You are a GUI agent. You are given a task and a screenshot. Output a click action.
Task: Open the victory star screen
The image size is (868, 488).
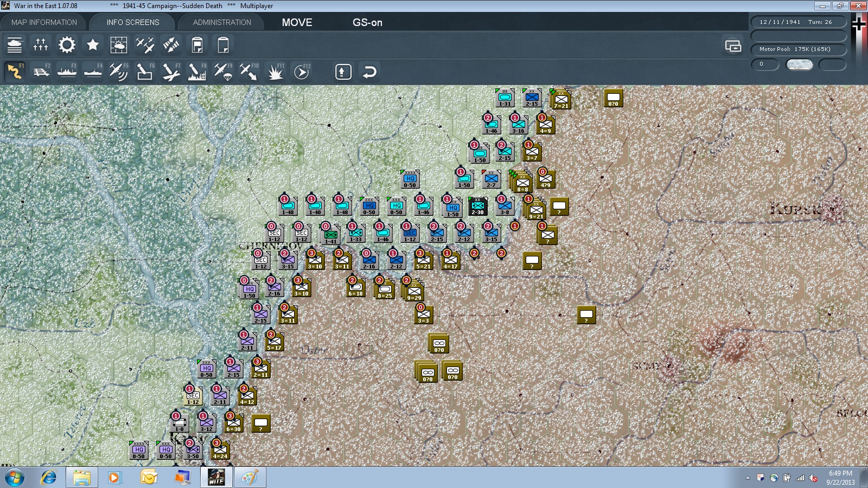tap(93, 44)
